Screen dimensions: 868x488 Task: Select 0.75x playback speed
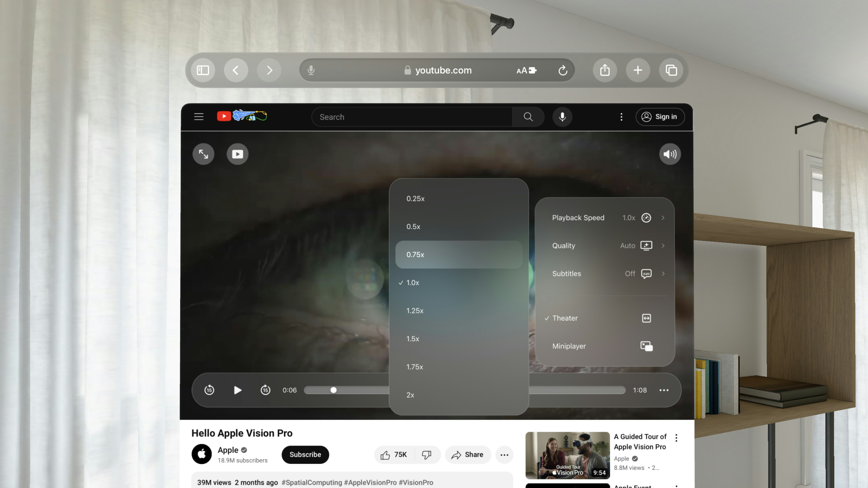(x=459, y=255)
